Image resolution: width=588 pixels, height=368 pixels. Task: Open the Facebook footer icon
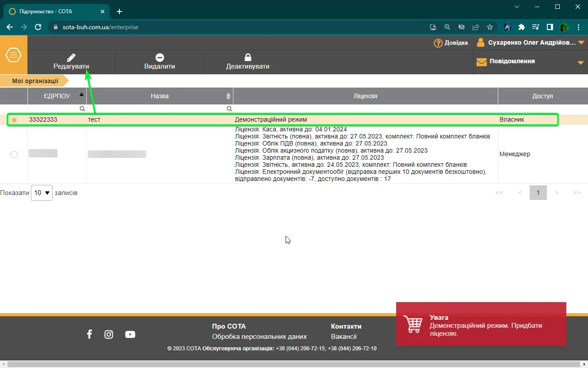89,334
